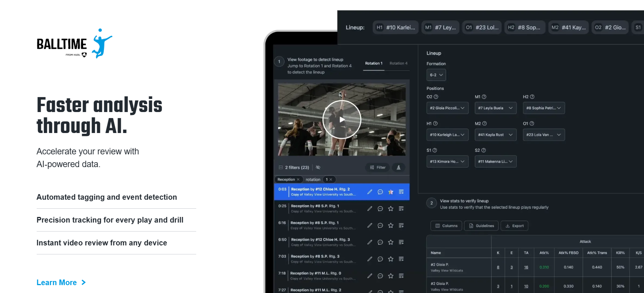Open the Columns button
Viewport: 644px width, 293px height.
click(x=446, y=226)
